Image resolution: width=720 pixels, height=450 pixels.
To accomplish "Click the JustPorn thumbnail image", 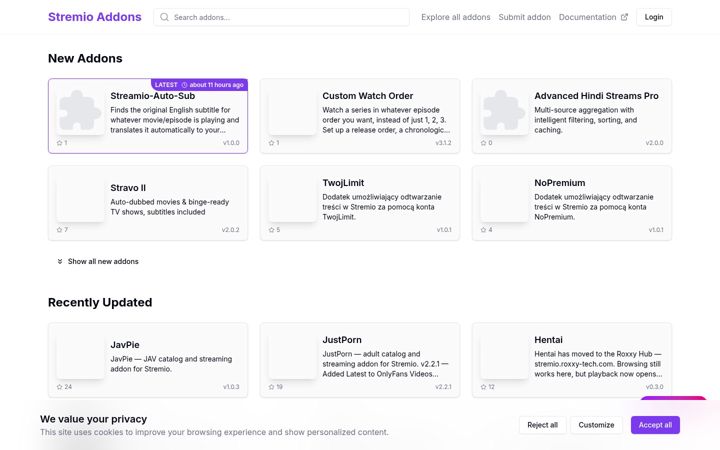I will click(x=292, y=354).
